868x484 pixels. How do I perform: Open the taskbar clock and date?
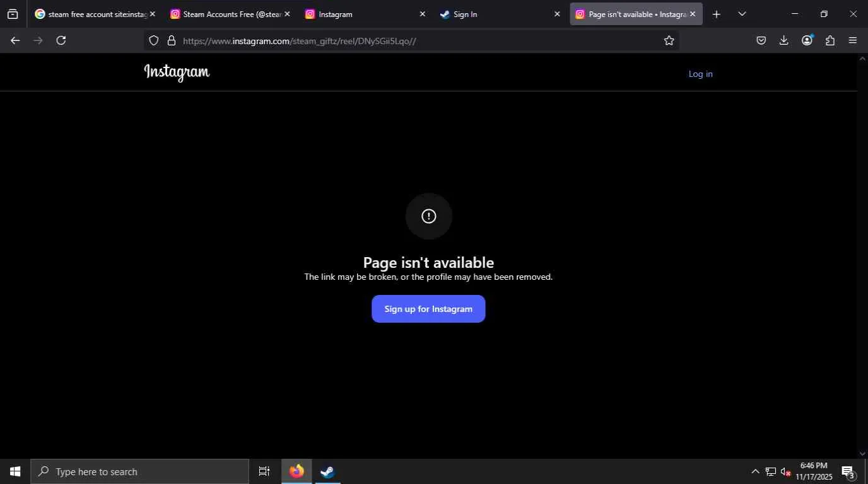point(814,471)
